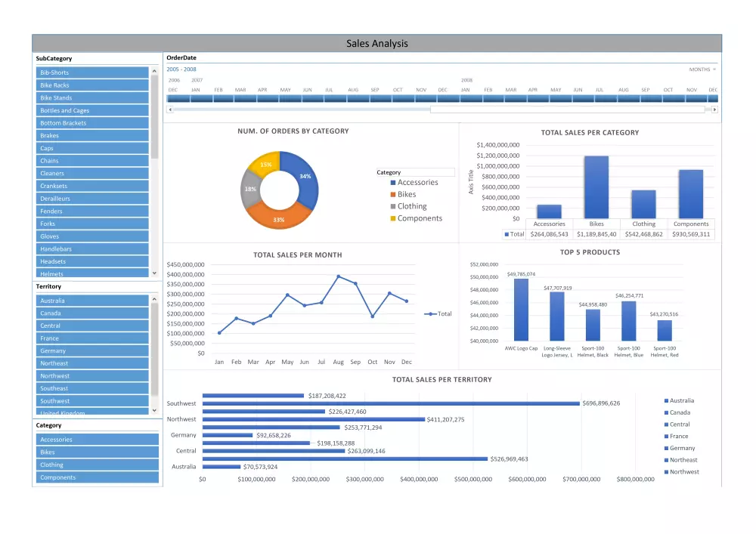Toggle Australia territory filter
The height and width of the screenshot is (534, 756).
point(92,301)
